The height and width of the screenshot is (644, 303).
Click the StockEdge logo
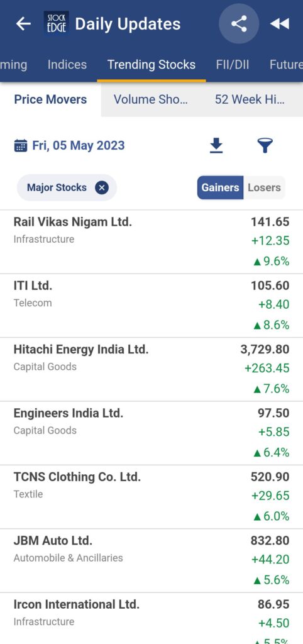click(x=56, y=23)
